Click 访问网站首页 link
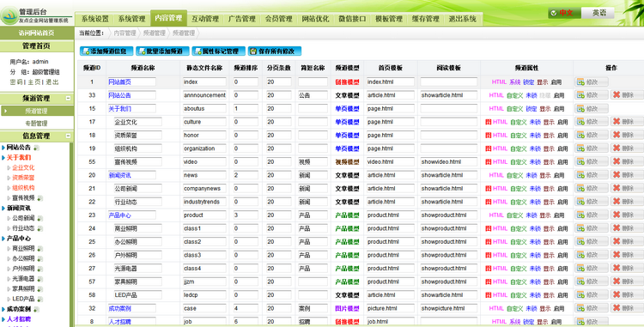644x327 pixels. (36, 33)
